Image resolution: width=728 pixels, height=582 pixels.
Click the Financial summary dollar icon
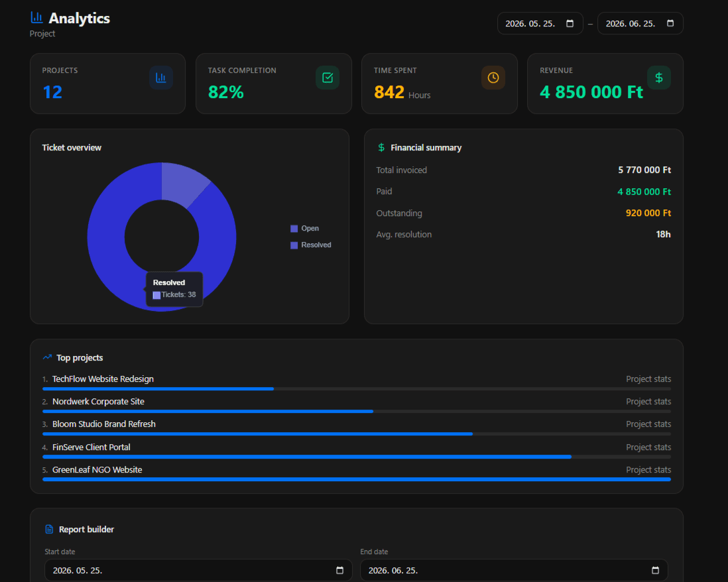click(381, 148)
